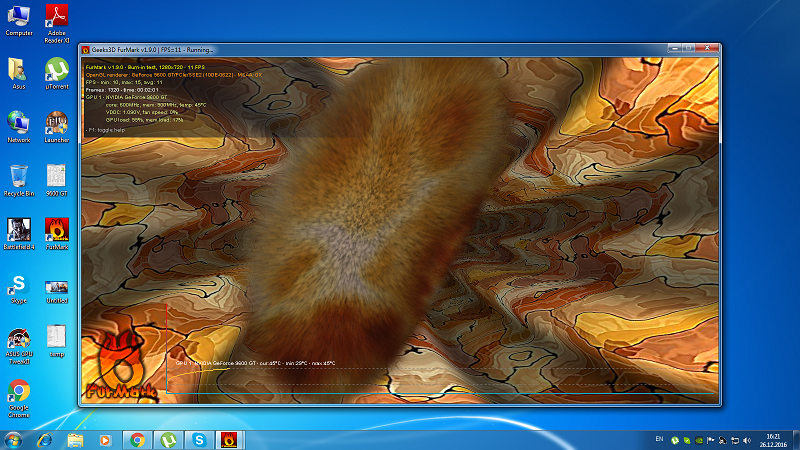
Task: Click the EN language indicator
Action: pos(659,439)
